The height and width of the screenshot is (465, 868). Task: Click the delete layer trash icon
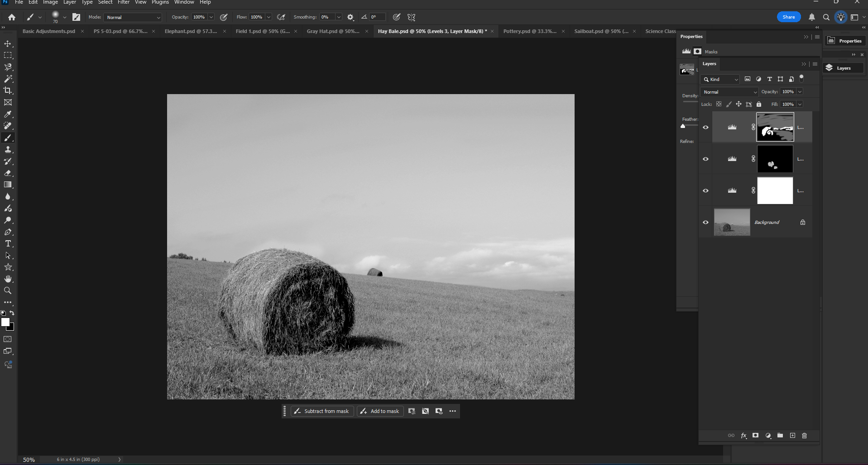pos(804,436)
